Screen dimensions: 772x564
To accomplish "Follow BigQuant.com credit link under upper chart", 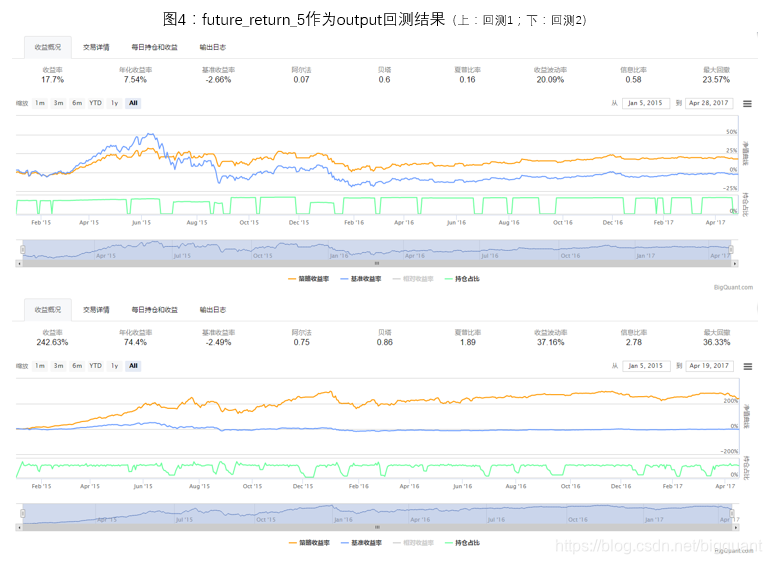I will click(733, 287).
